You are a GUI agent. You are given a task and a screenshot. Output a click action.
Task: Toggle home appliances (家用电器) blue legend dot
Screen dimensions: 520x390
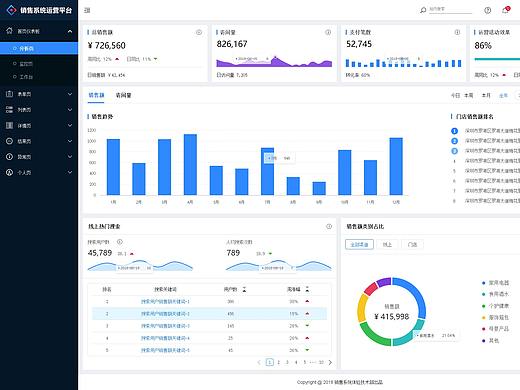[x=484, y=283]
